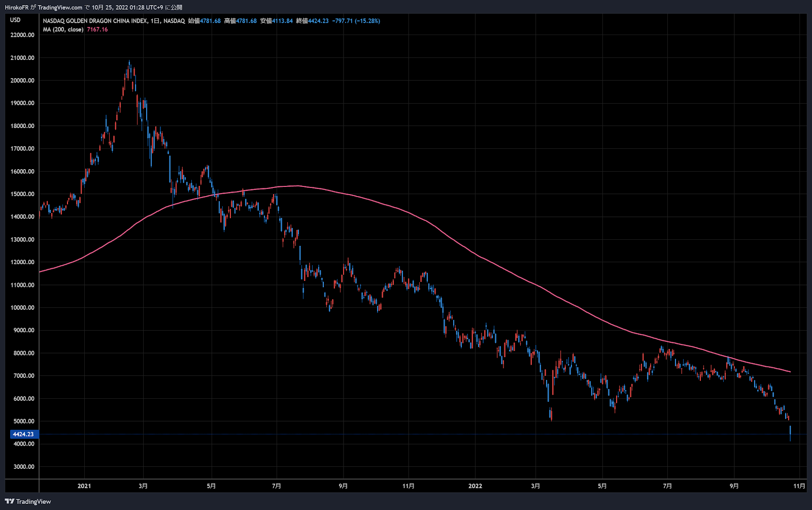812x510 pixels.
Task: Click the 22000.00 price axis label
Action: [x=22, y=35]
